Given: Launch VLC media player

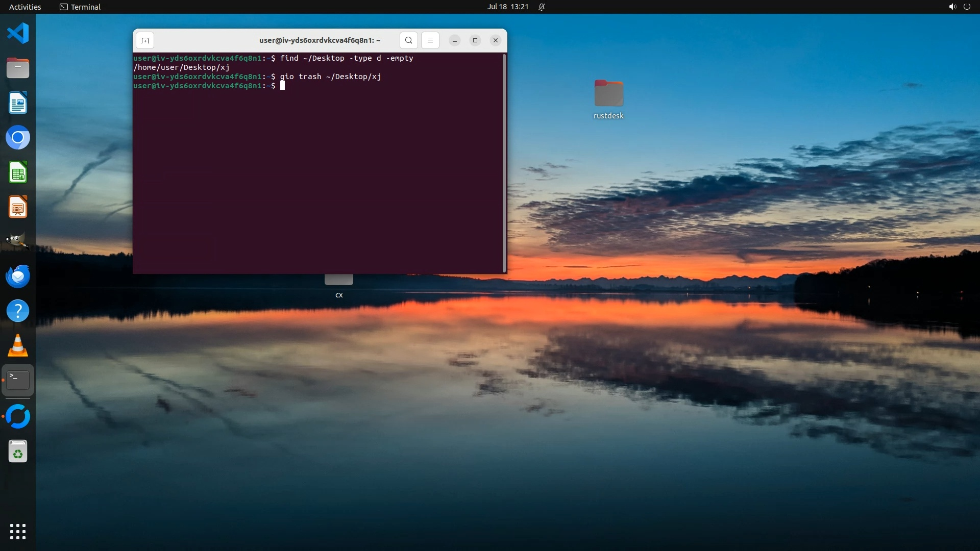Looking at the screenshot, I should (x=18, y=346).
